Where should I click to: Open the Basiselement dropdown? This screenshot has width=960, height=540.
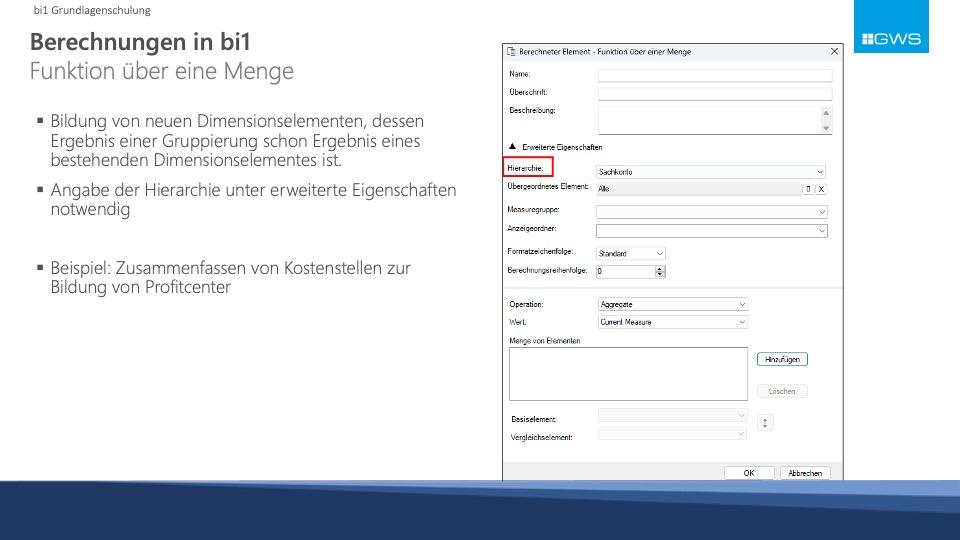click(672, 416)
